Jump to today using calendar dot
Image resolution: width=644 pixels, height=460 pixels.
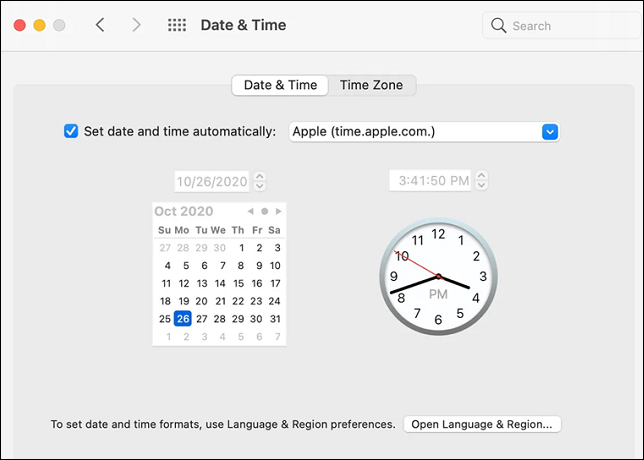point(264,211)
